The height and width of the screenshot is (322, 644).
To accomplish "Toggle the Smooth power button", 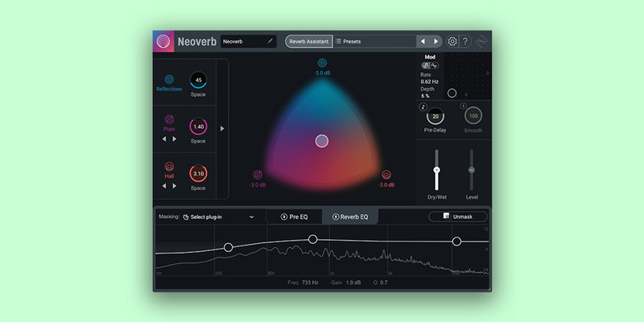I will (464, 106).
